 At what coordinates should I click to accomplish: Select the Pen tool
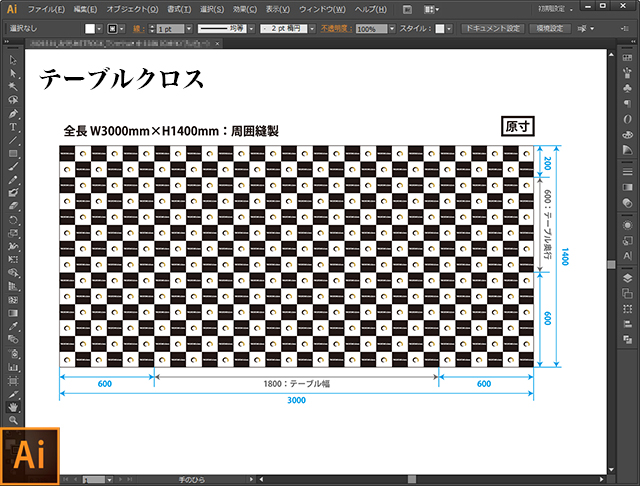point(13,113)
